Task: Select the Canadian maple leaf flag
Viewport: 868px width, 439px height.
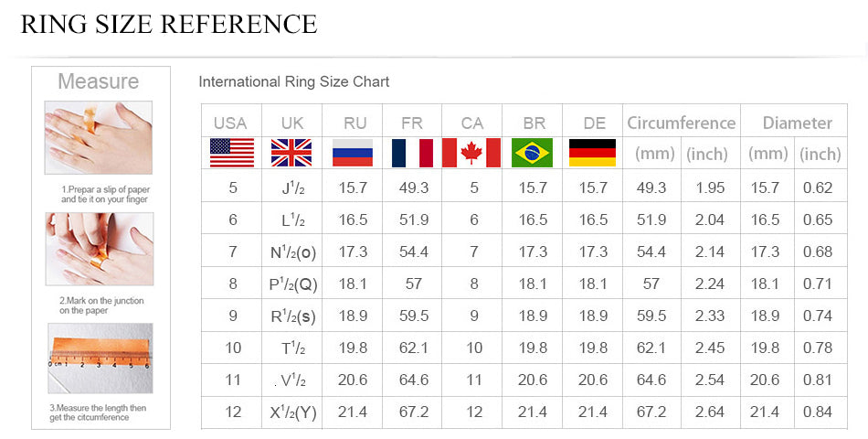Action: pos(471,153)
